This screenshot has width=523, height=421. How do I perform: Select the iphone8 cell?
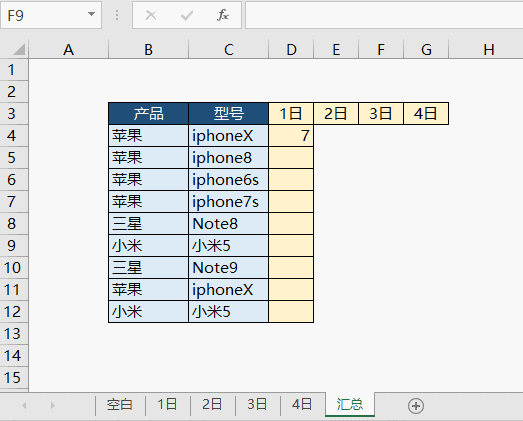(228, 158)
